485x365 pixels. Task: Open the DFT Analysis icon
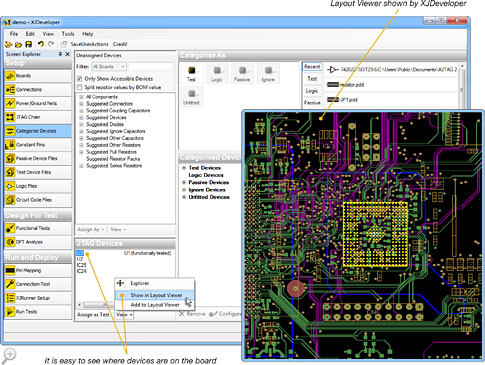10,242
